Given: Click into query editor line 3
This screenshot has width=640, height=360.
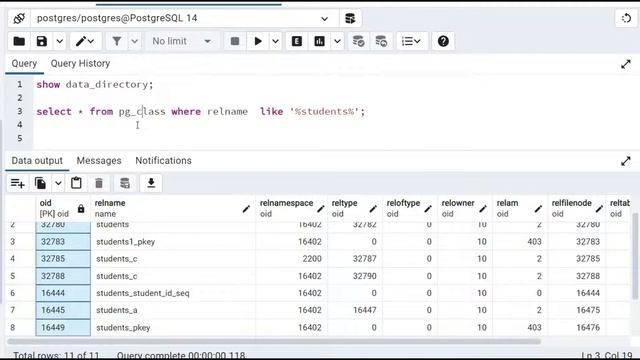Looking at the screenshot, I should click(x=200, y=111).
